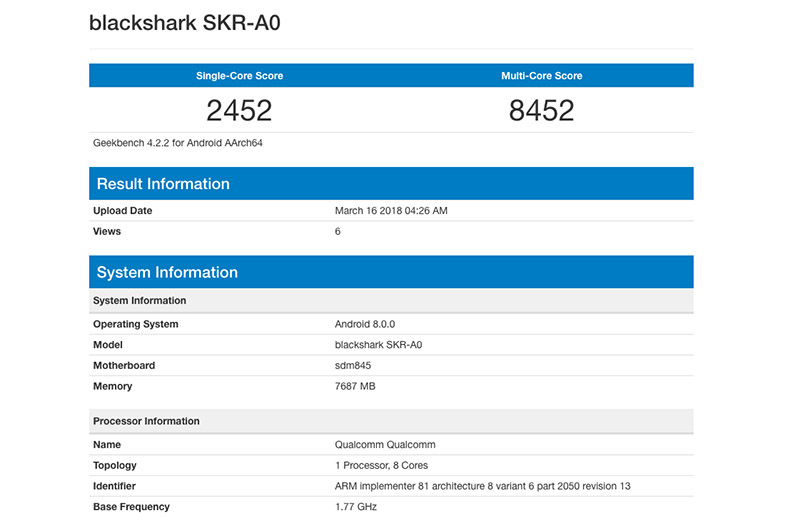Screen dimensions: 800x523
Task: Click the Result Information section header
Action: click(x=391, y=183)
